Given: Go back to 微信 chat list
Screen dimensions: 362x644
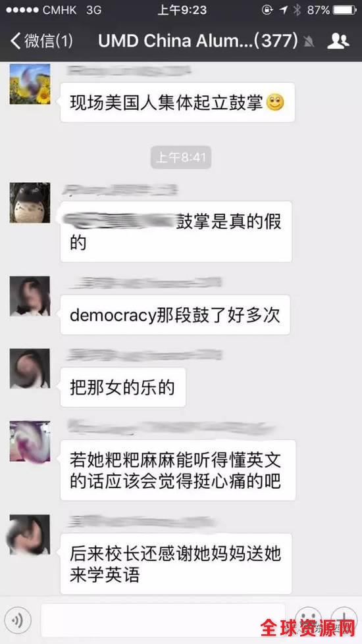Looking at the screenshot, I should click(x=41, y=41).
